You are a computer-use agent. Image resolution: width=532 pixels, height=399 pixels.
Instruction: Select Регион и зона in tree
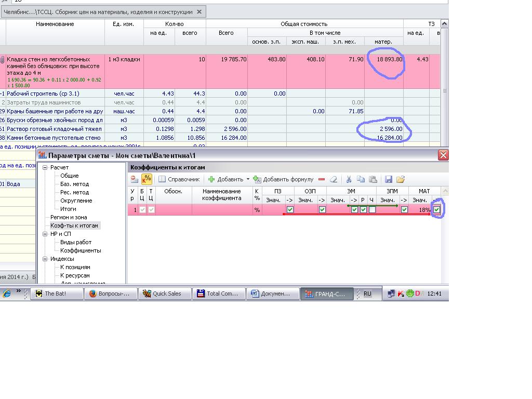click(69, 217)
